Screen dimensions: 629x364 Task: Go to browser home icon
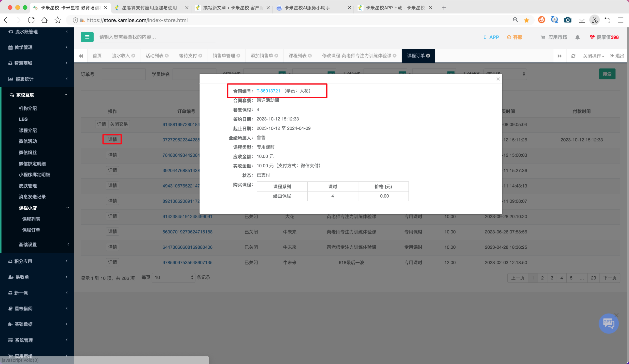(44, 20)
